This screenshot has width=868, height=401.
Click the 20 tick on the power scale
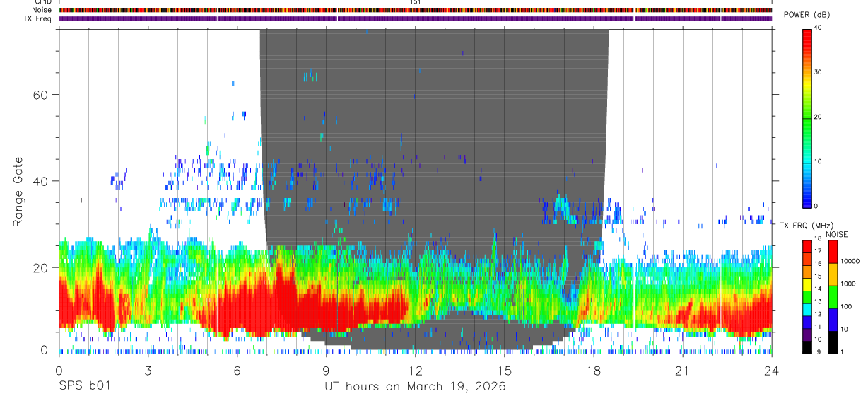point(819,117)
